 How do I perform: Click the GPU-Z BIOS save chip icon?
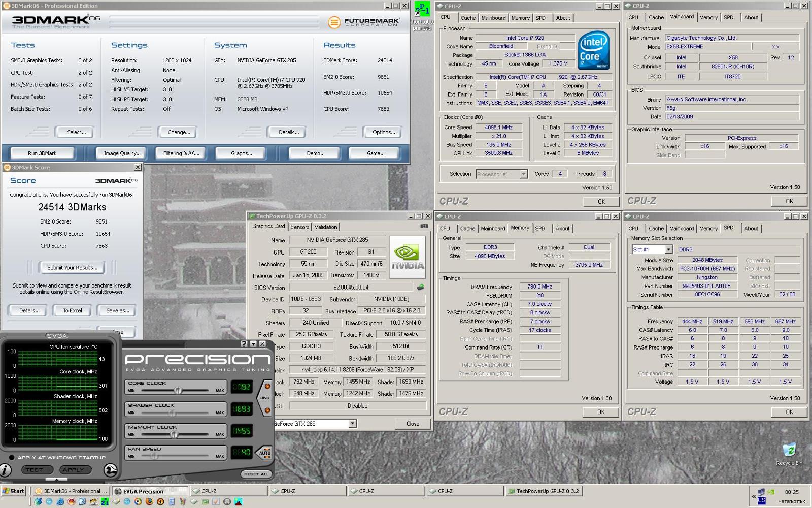click(x=420, y=287)
